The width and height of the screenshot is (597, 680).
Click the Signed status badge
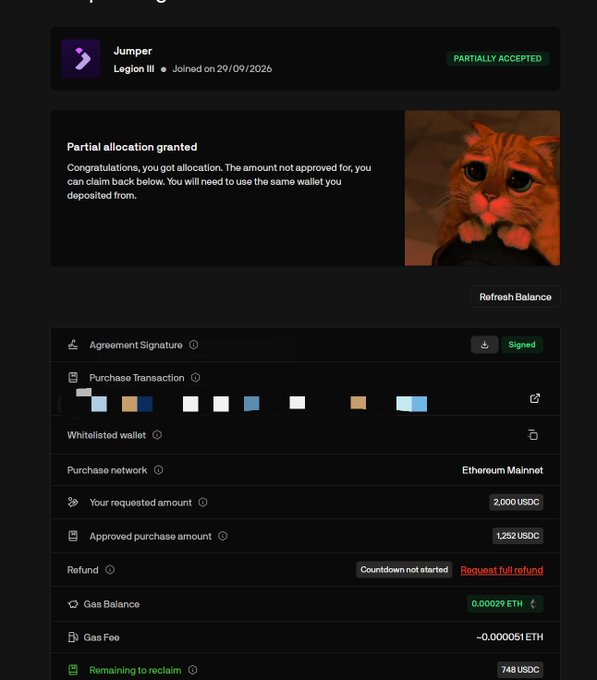click(522, 345)
